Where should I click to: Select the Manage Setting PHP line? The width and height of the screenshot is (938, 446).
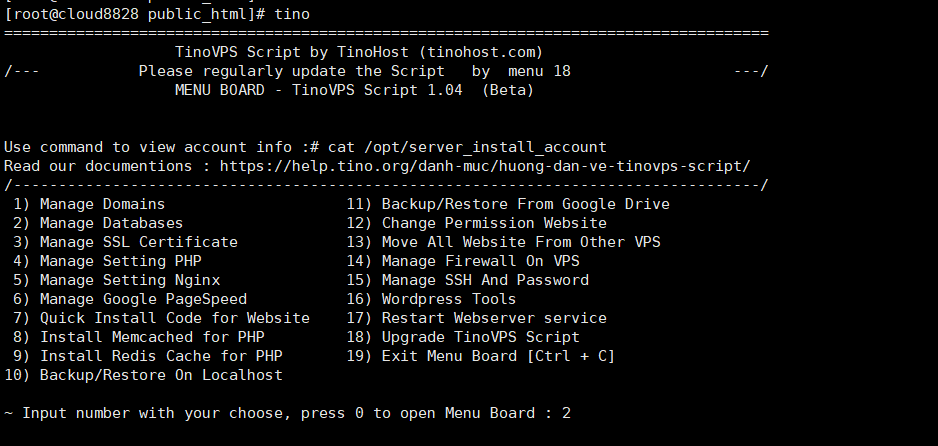pyautogui.click(x=107, y=262)
